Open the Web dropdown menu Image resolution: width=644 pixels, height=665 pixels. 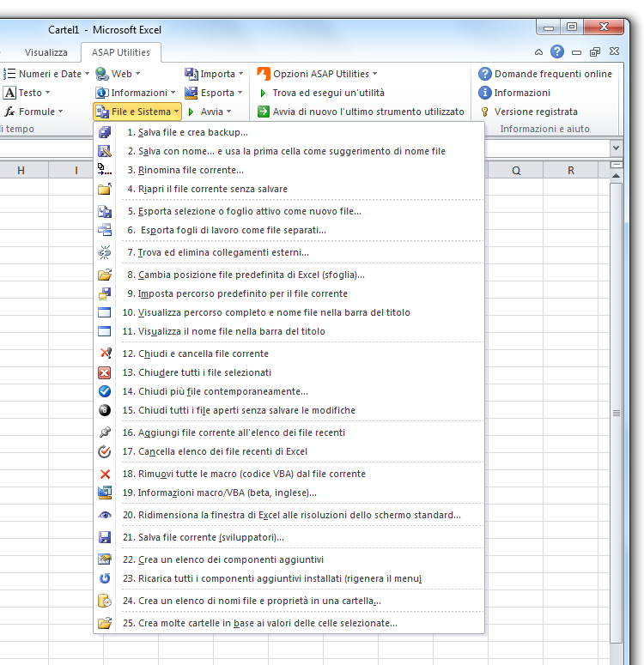click(118, 74)
